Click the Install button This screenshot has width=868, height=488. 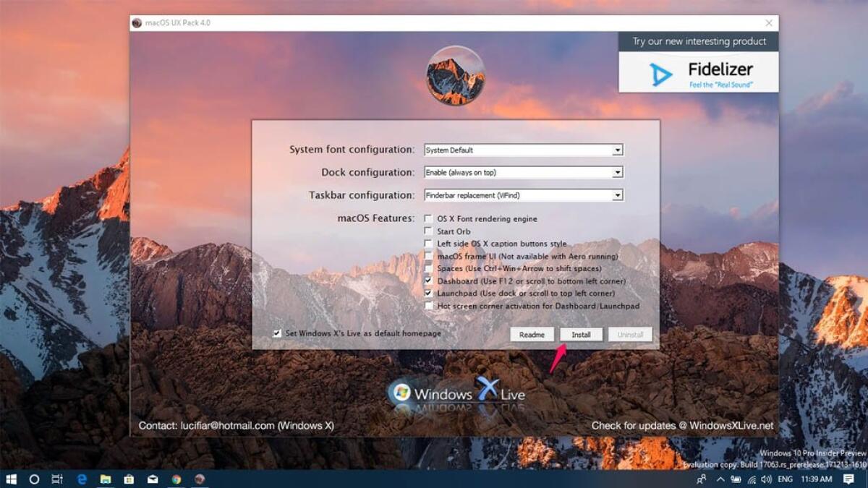[x=582, y=334]
